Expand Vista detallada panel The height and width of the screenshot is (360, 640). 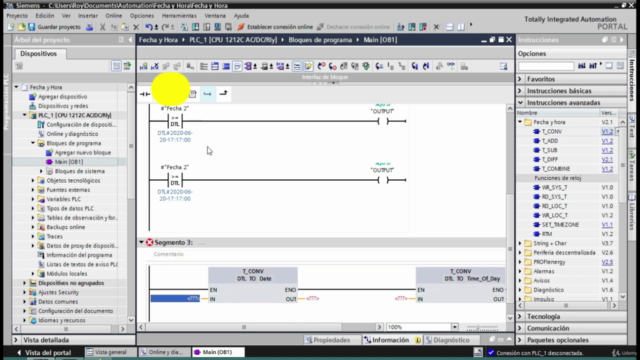point(16,340)
